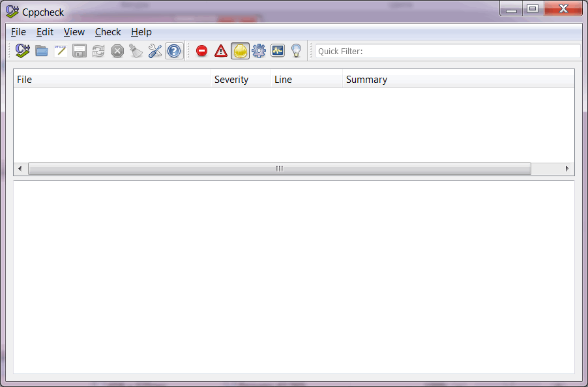Click the Check directory toolbar icon
588x387 pixels.
(x=23, y=51)
